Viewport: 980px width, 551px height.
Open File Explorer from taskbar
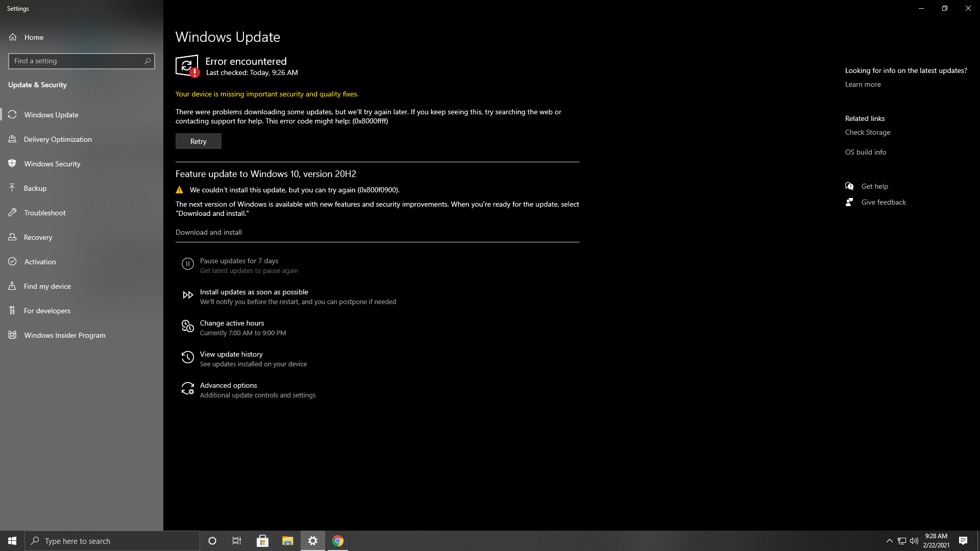point(287,541)
